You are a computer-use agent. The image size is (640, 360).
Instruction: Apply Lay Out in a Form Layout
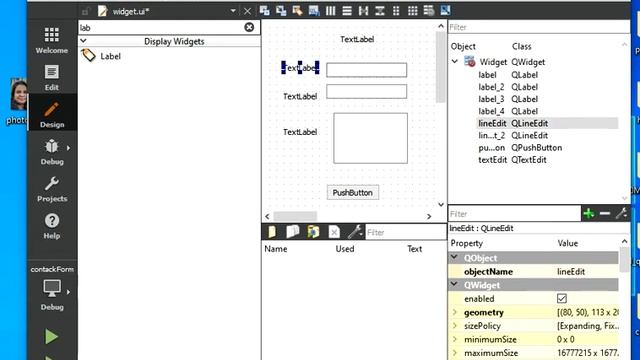click(396, 11)
